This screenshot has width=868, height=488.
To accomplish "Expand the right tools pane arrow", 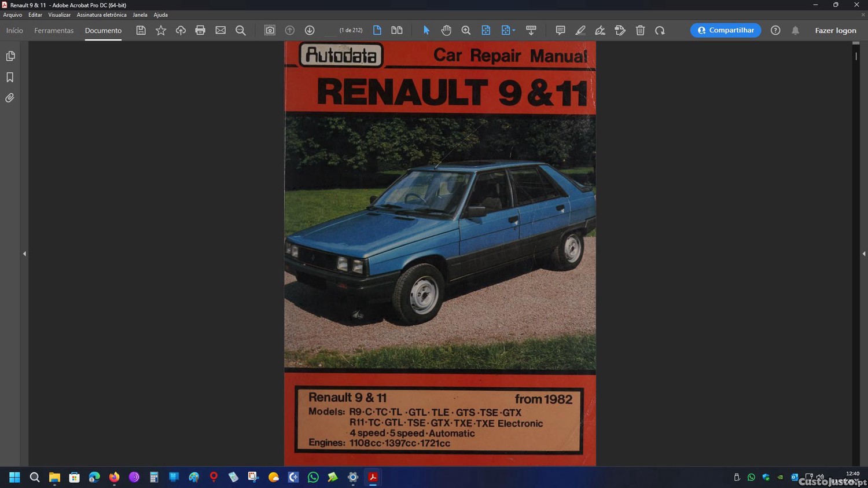I will pos(863,254).
